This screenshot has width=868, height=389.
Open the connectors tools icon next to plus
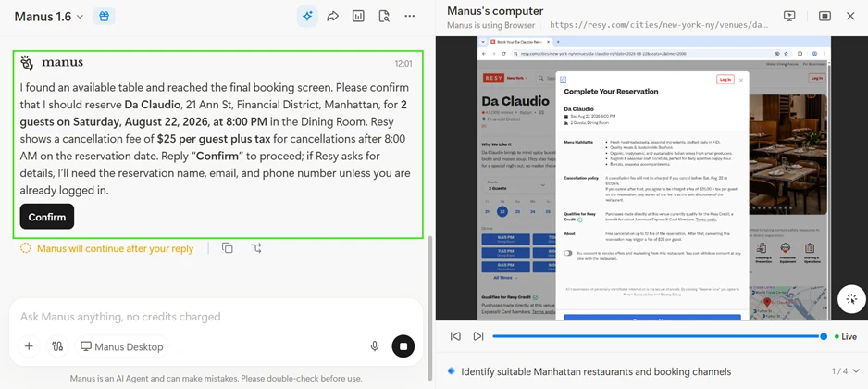tap(57, 346)
